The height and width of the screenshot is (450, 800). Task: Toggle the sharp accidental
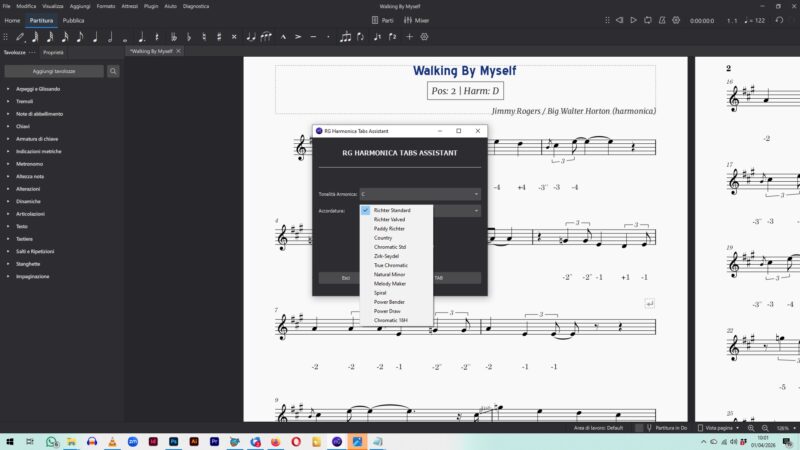(219, 37)
